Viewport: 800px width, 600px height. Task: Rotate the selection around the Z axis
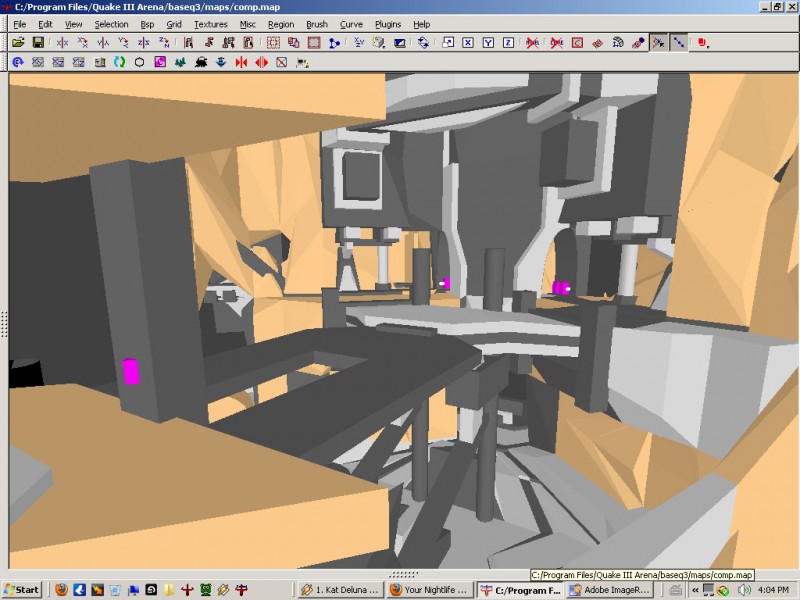tap(164, 43)
